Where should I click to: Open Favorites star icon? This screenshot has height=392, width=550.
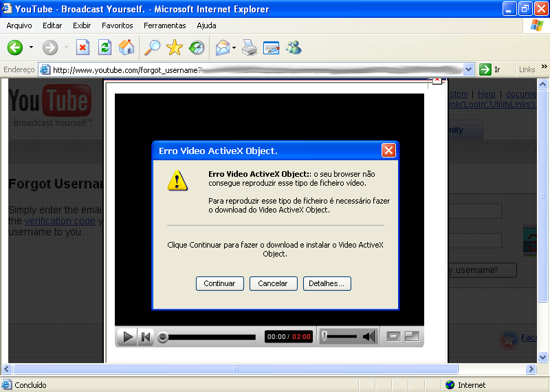174,47
